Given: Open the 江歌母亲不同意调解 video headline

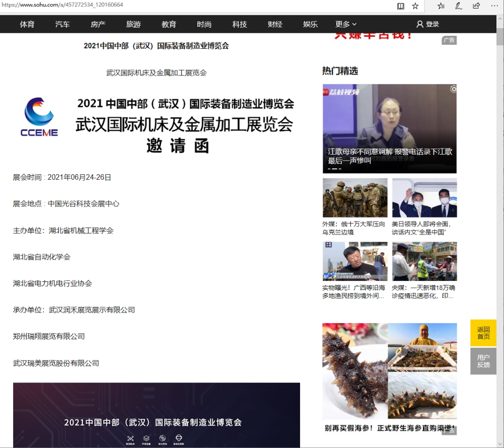Looking at the screenshot, I should point(390,156).
